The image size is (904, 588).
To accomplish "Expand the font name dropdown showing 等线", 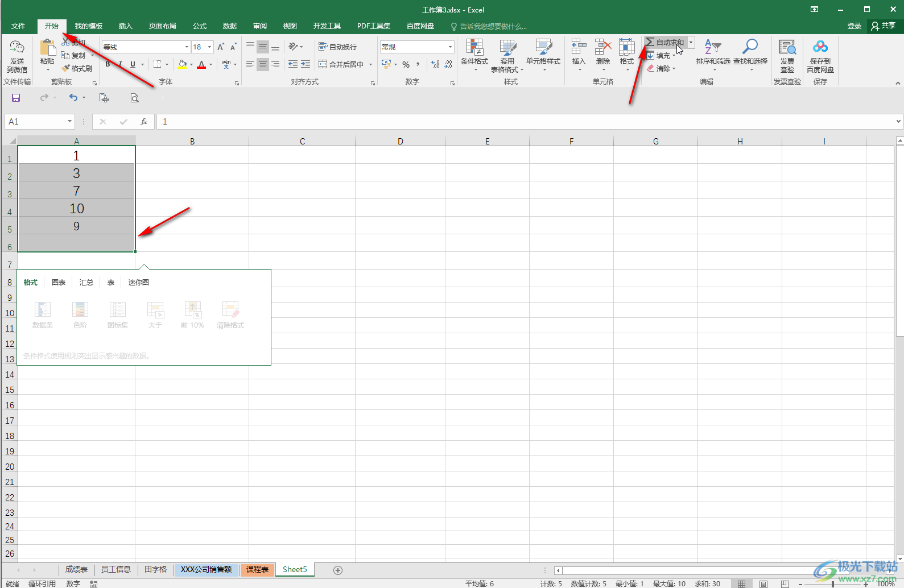I will (x=187, y=47).
